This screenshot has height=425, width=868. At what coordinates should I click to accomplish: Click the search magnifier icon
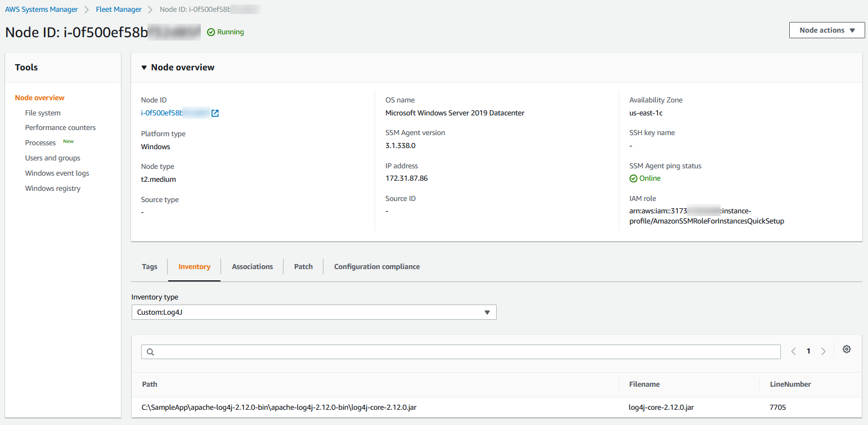pos(150,351)
